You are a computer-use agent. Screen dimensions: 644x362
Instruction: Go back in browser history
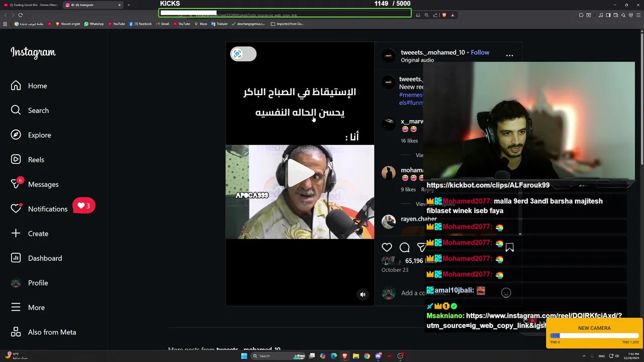click(6, 15)
